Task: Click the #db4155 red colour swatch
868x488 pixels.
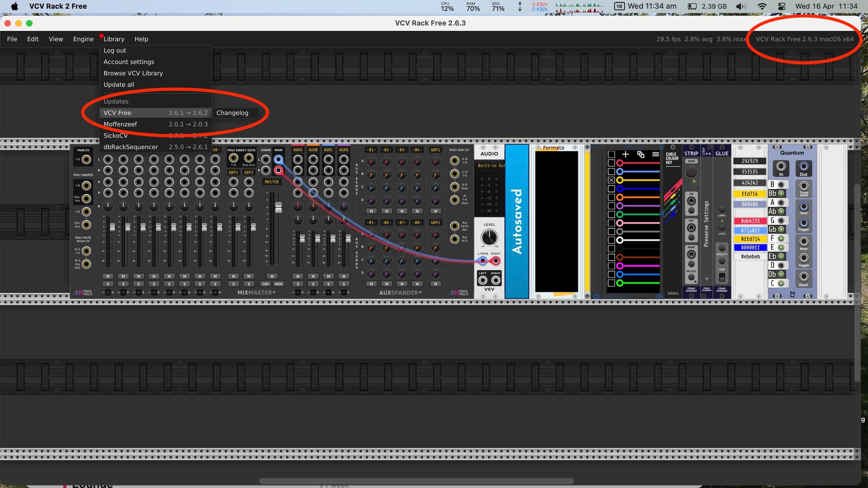Action: click(750, 221)
